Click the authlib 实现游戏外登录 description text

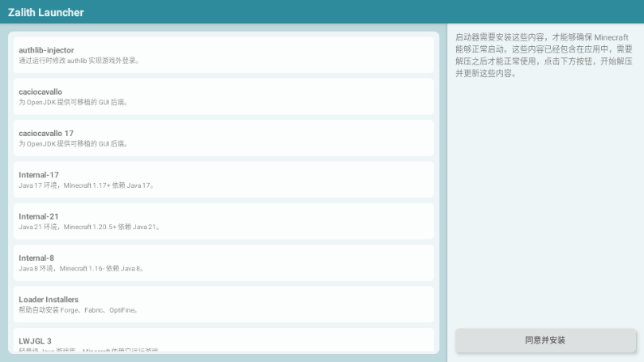pos(80,60)
